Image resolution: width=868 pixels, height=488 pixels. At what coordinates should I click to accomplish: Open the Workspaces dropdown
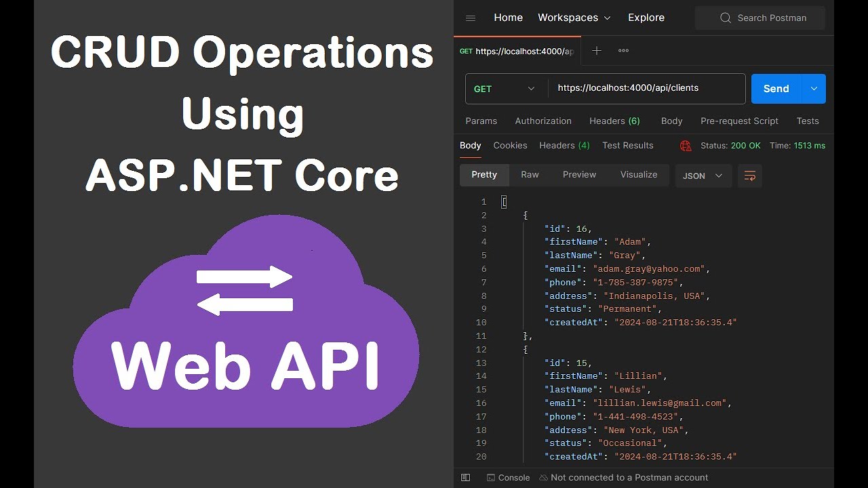(x=574, y=18)
